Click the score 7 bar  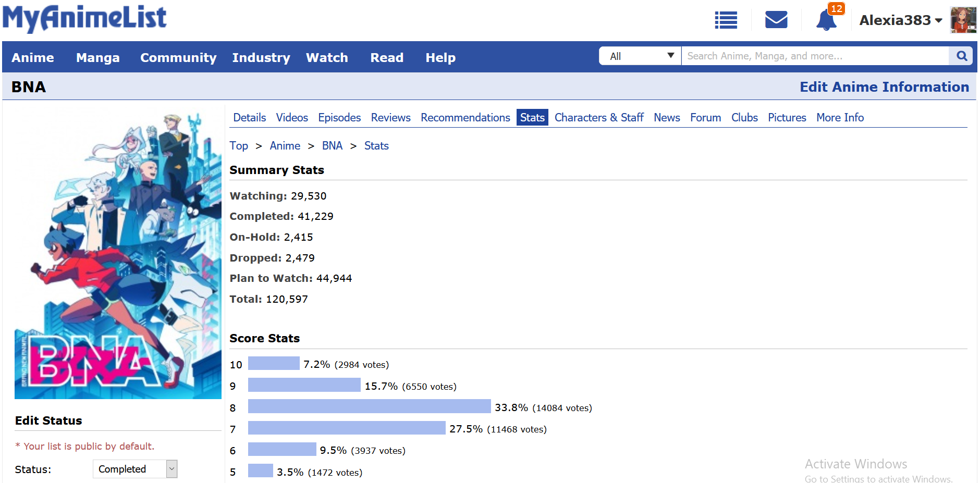pos(347,428)
